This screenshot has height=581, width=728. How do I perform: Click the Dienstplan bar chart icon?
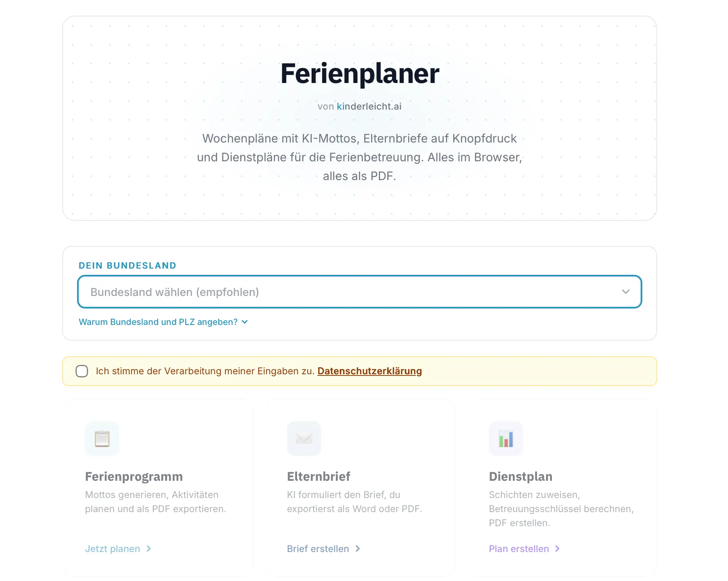point(506,438)
